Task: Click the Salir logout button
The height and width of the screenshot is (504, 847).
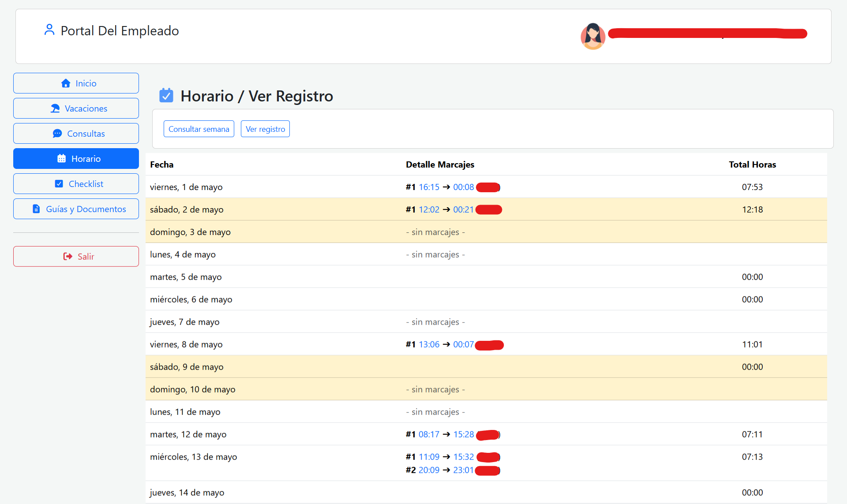Action: click(76, 257)
